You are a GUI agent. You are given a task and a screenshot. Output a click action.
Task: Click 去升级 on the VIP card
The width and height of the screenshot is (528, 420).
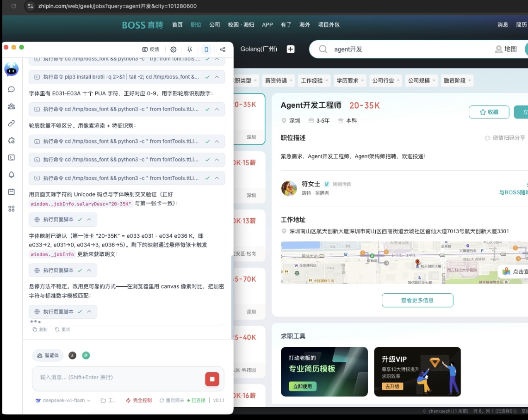(x=392, y=386)
